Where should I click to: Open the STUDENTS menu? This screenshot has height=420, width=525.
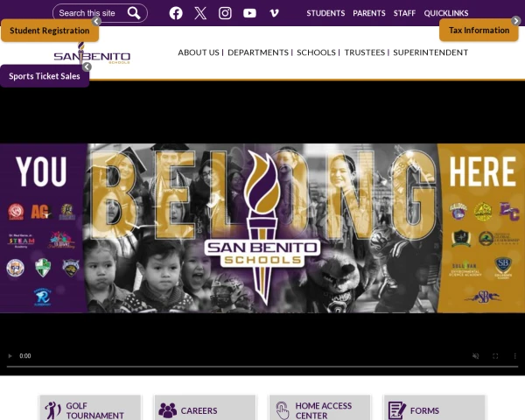[325, 13]
